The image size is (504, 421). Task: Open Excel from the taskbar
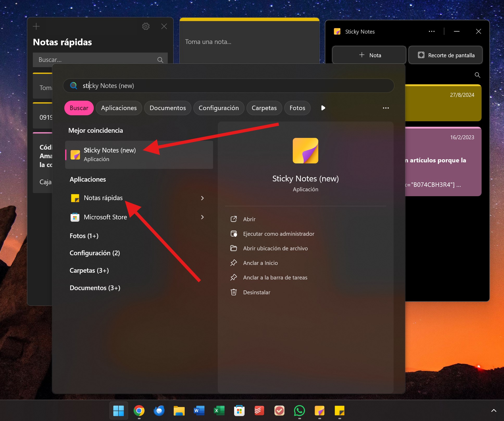tap(219, 411)
